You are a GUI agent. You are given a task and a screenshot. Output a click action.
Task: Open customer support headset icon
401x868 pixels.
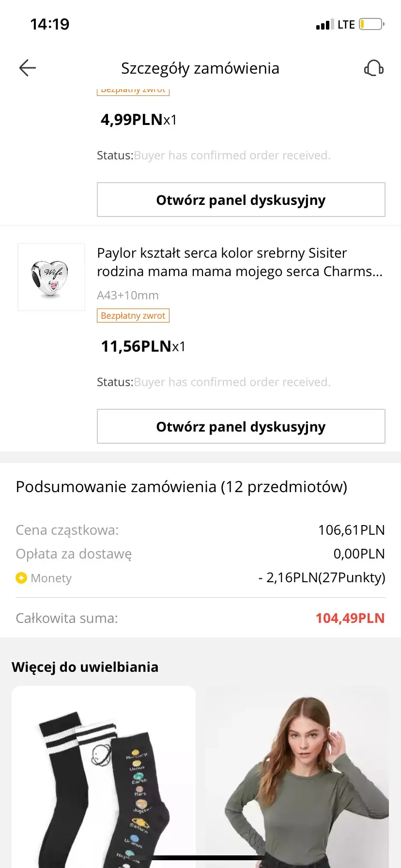click(x=373, y=68)
